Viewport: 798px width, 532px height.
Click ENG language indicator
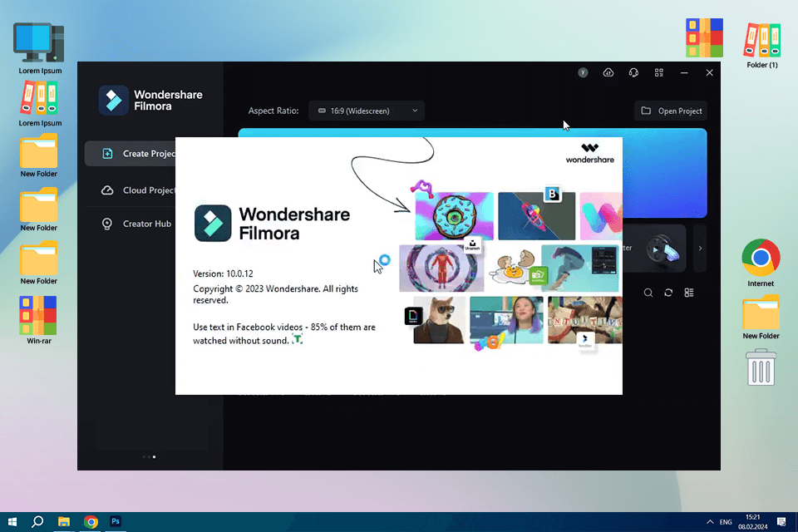pos(726,522)
